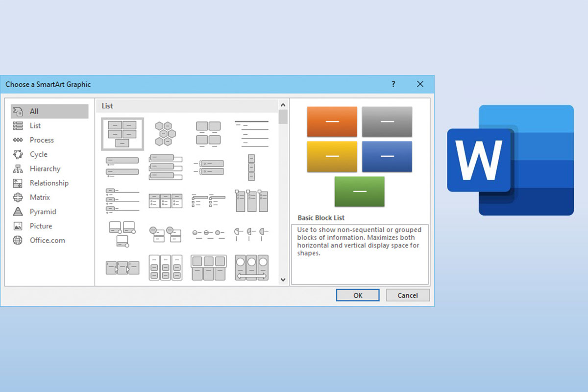Pick layout of three small stacked squares

[x=251, y=167]
